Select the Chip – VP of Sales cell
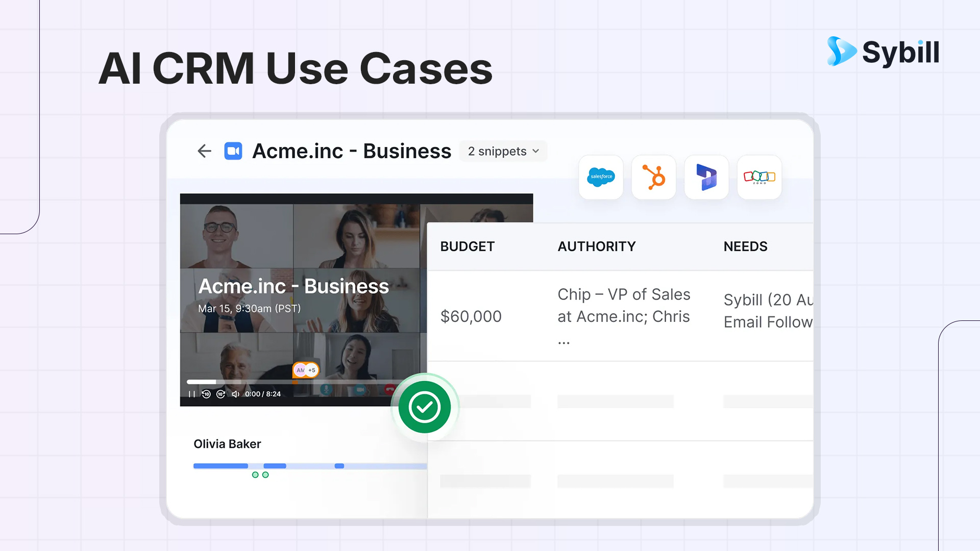 pyautogui.click(x=624, y=316)
